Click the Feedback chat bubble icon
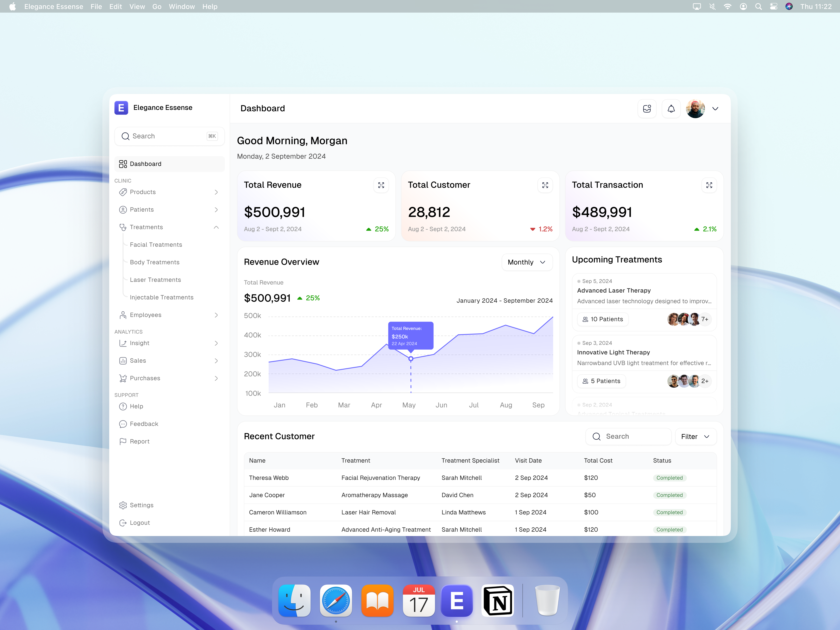The image size is (840, 630). [x=123, y=424]
